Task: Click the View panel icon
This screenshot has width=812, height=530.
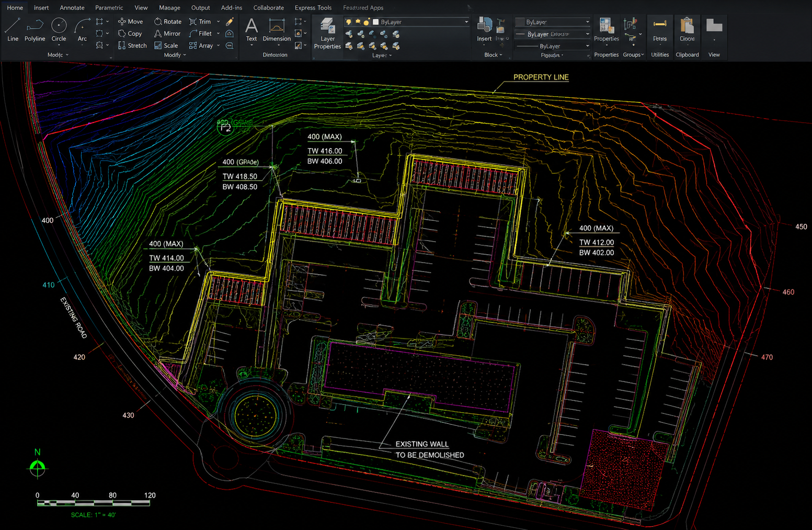Action: tap(714, 25)
